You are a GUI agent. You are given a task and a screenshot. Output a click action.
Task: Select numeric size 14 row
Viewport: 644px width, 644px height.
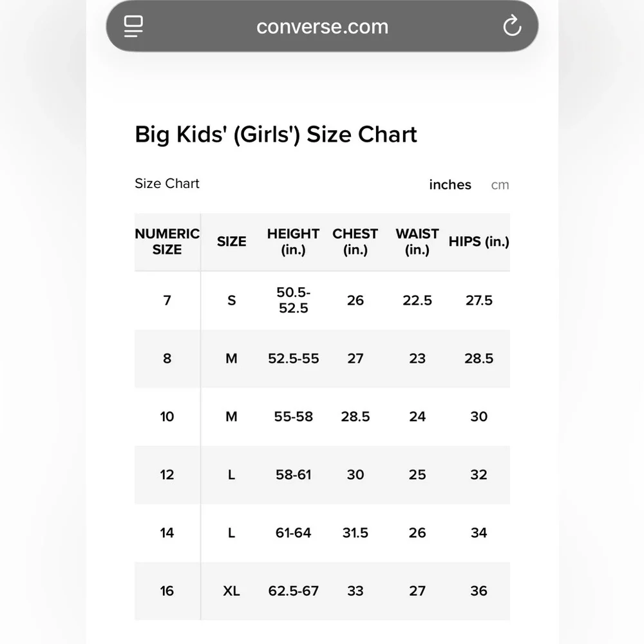322,533
